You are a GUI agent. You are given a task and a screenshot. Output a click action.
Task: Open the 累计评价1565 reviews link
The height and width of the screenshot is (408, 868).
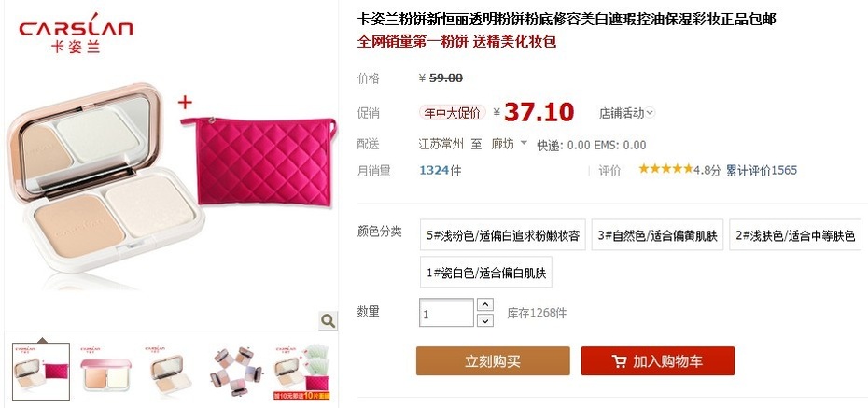pos(762,170)
